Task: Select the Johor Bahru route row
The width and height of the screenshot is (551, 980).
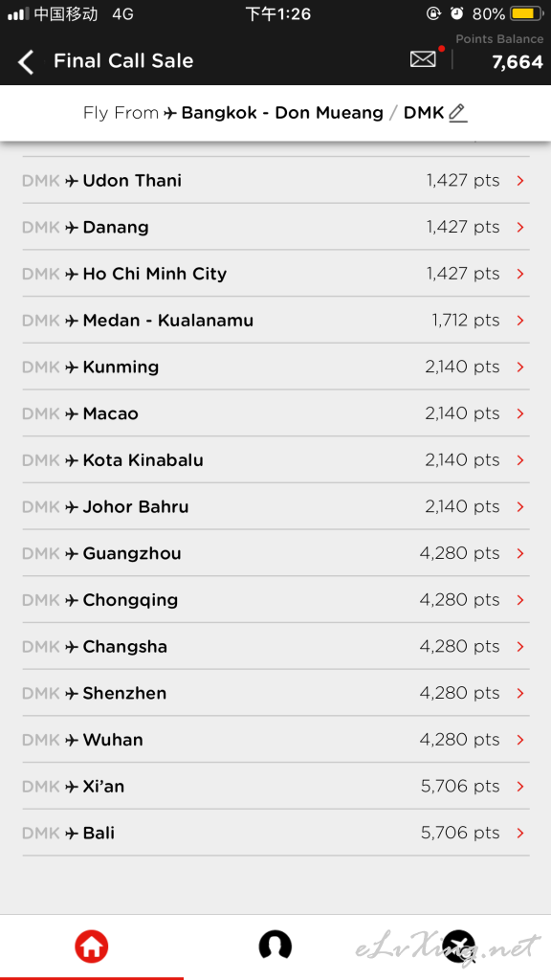Action: tap(275, 507)
